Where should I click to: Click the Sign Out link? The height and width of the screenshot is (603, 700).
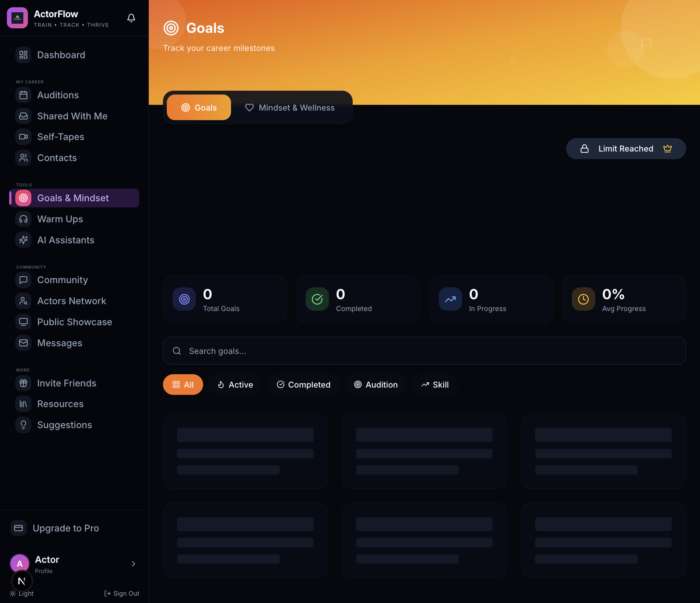122,593
